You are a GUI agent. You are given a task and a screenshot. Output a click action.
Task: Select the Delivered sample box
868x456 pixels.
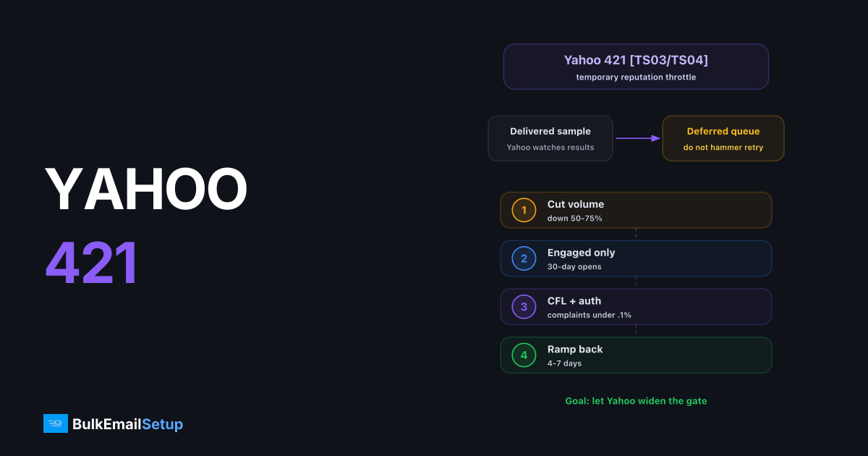click(550, 138)
